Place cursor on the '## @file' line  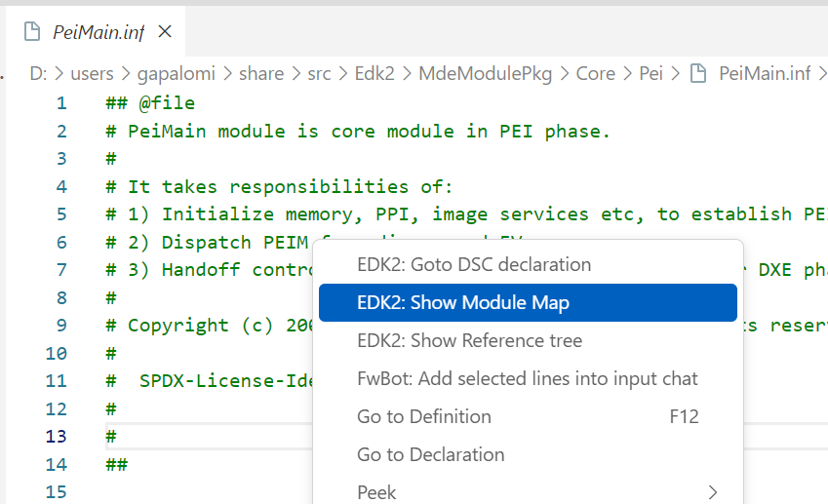point(150,103)
